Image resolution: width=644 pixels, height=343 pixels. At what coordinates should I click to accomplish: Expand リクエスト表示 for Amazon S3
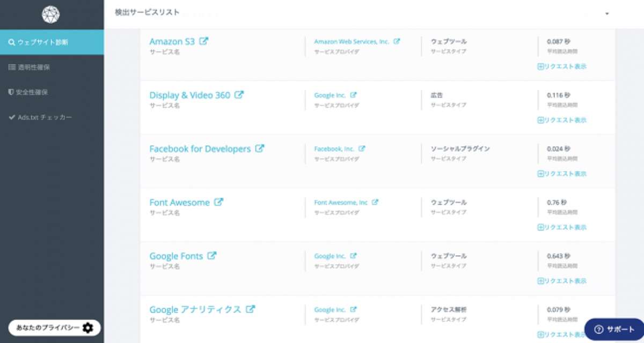pyautogui.click(x=562, y=66)
